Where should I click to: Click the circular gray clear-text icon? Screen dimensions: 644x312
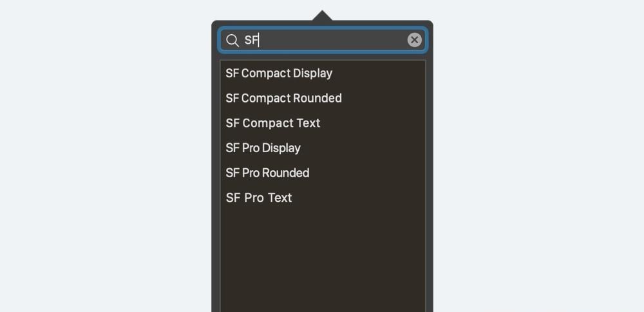(414, 40)
